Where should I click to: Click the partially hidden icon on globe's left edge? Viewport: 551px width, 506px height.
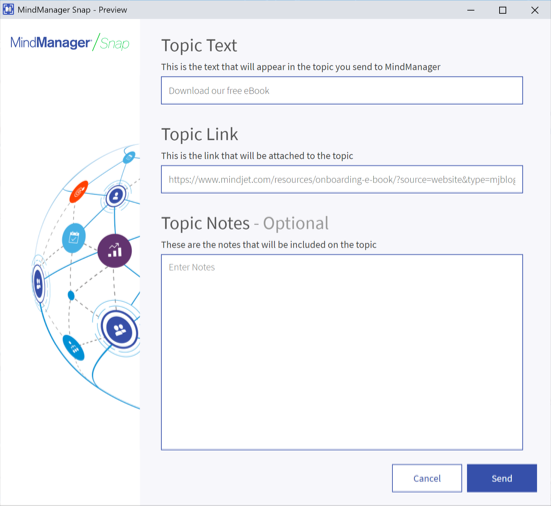[38, 284]
